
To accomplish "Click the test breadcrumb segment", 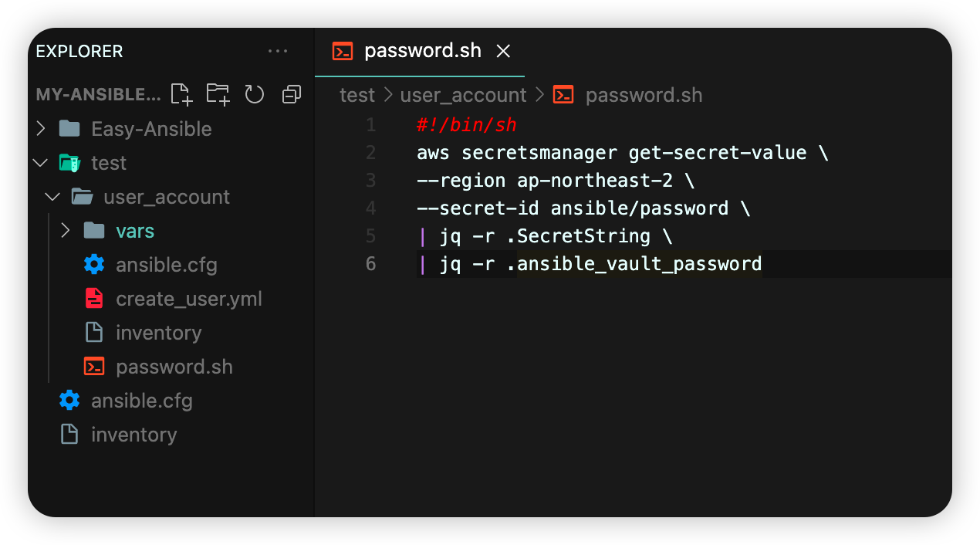I will 357,95.
